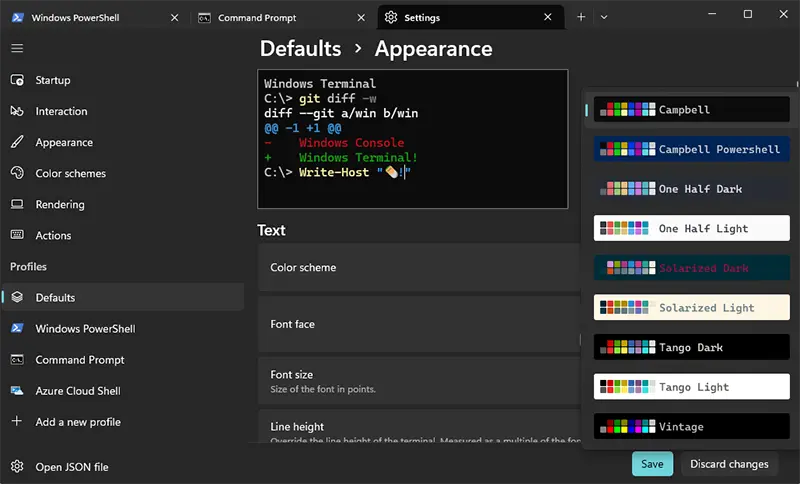Select the Defaults profile
Screen dimensions: 800x484
coord(122,297)
